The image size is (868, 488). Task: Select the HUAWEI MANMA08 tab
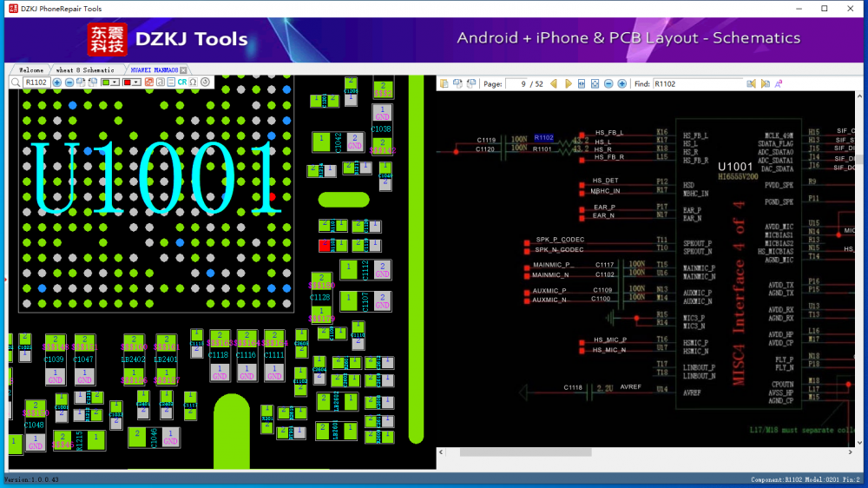pos(154,70)
